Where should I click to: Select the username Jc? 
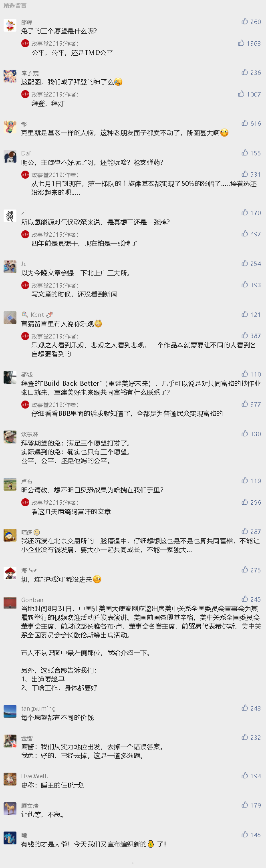[x=24, y=264]
